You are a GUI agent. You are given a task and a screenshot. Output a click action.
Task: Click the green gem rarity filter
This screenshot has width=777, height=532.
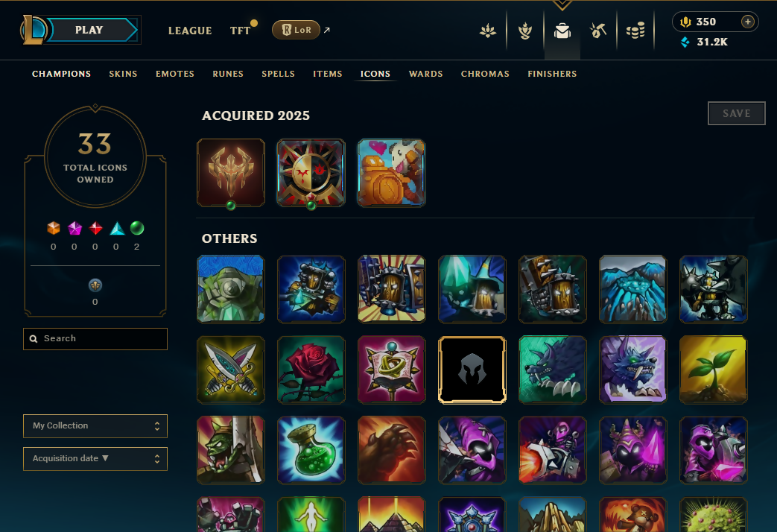[137, 228]
